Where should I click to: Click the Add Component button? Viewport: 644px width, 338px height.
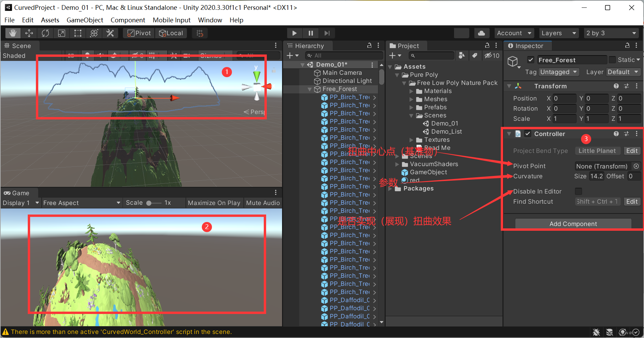click(x=573, y=224)
